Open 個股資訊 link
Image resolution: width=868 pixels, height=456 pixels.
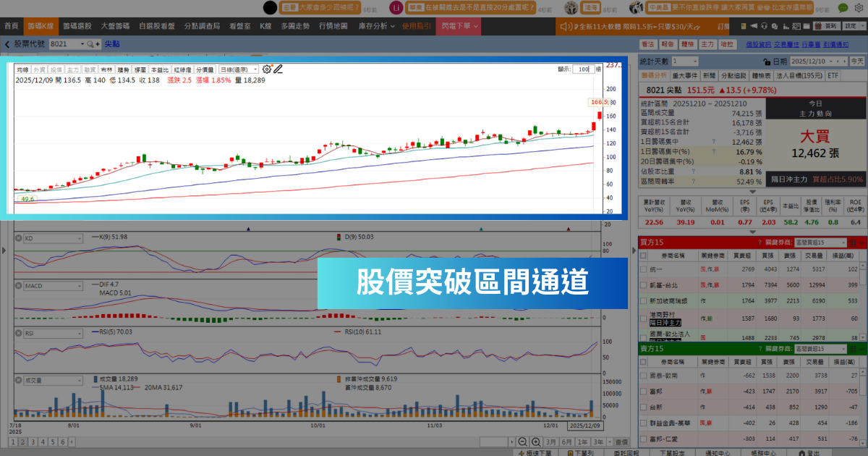click(758, 44)
